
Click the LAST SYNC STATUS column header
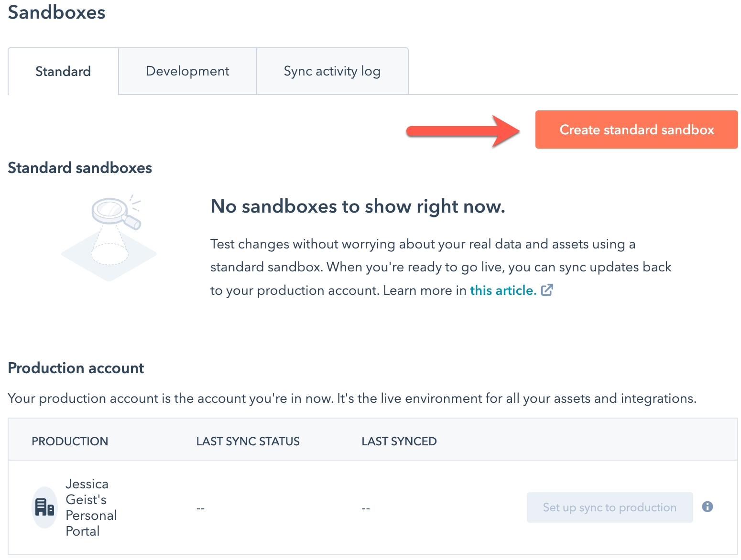pyautogui.click(x=248, y=441)
